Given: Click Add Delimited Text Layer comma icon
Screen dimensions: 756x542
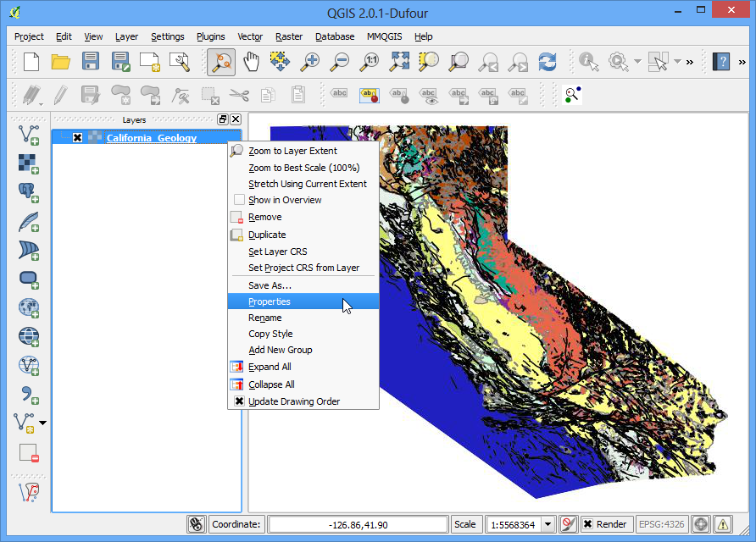Looking at the screenshot, I should tap(30, 395).
